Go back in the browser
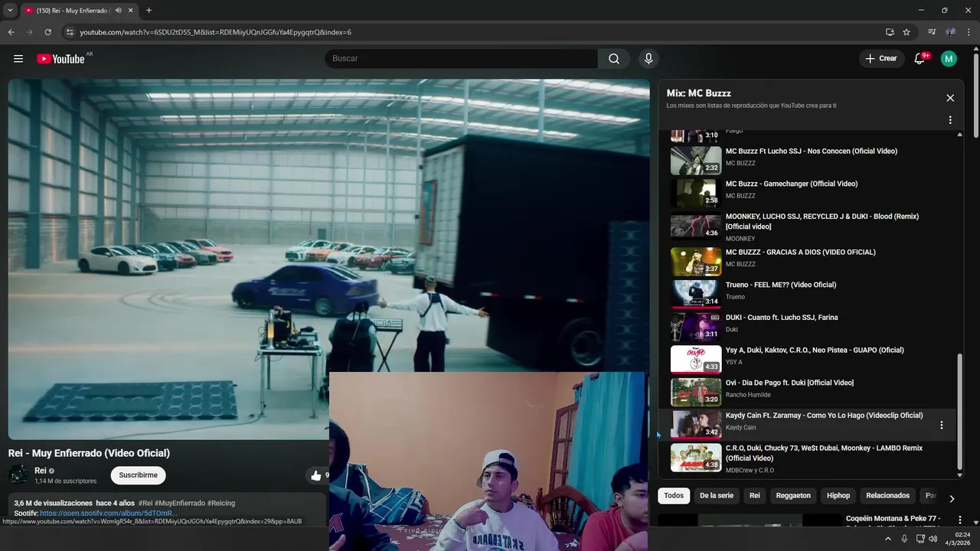 11,32
